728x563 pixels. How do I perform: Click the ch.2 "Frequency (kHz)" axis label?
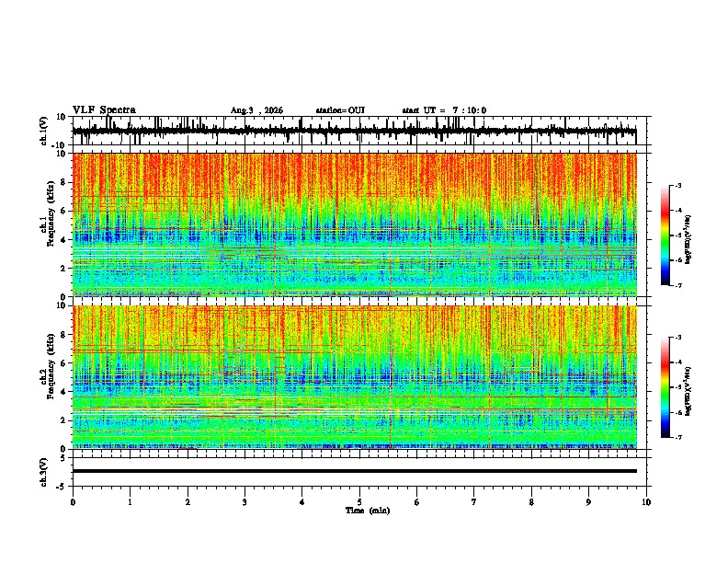pyautogui.click(x=51, y=366)
